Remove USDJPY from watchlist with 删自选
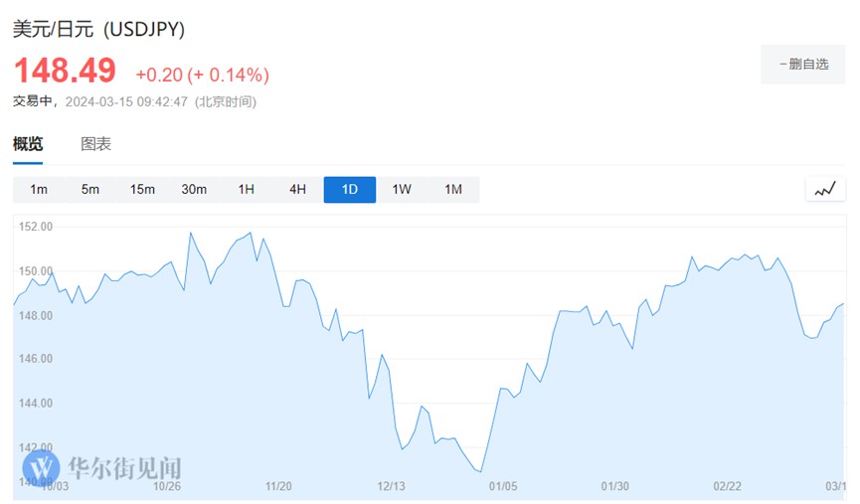The height and width of the screenshot is (504, 860). pos(803,64)
